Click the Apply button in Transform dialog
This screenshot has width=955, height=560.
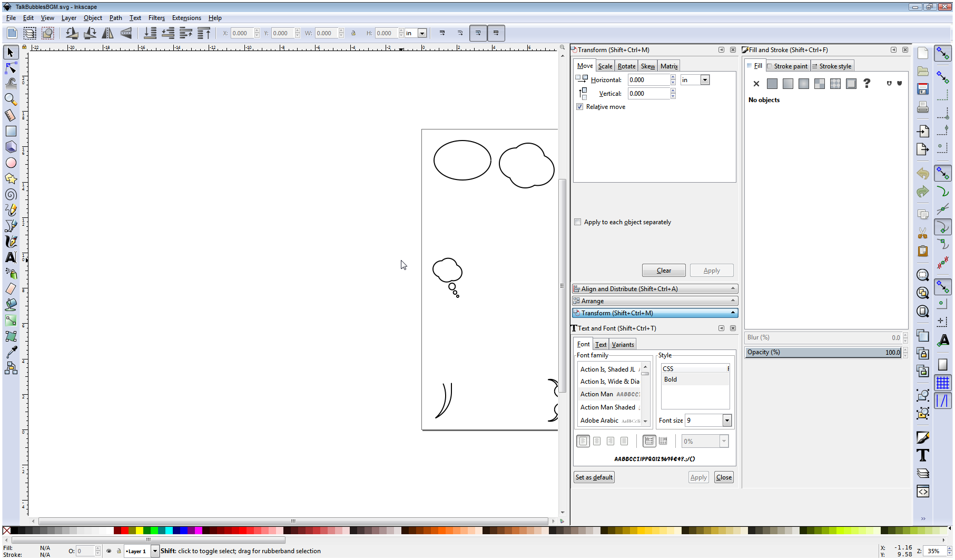[x=712, y=270]
